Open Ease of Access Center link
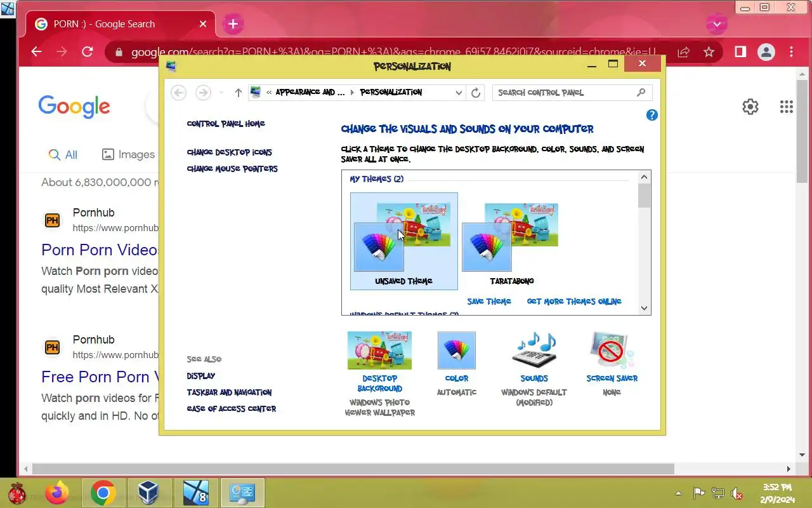 coord(232,409)
